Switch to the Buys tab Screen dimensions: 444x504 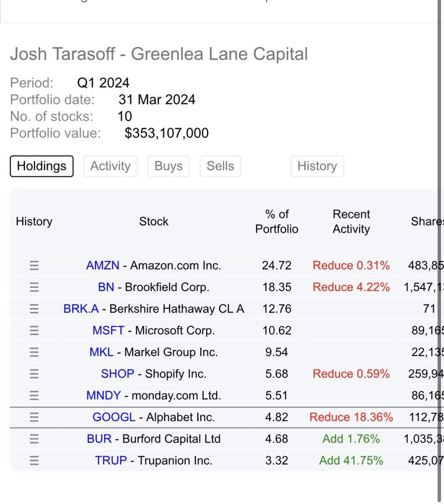(168, 166)
